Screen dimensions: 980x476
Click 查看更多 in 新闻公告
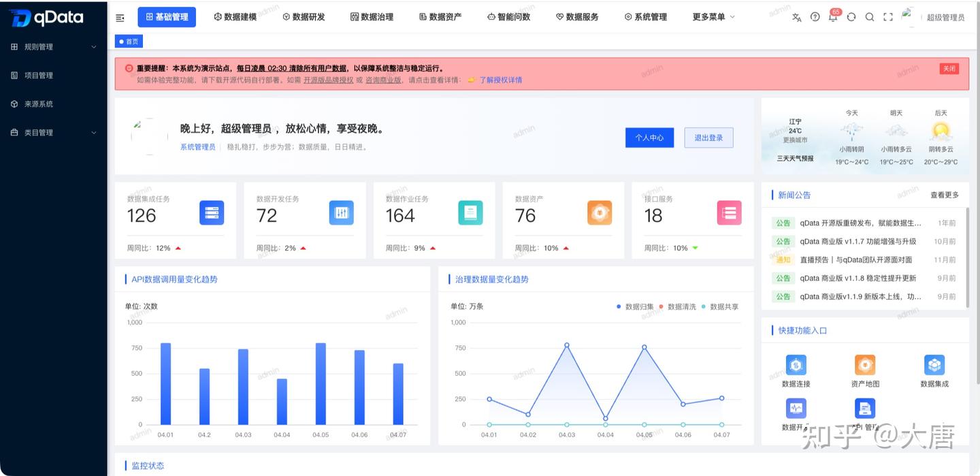(x=945, y=195)
